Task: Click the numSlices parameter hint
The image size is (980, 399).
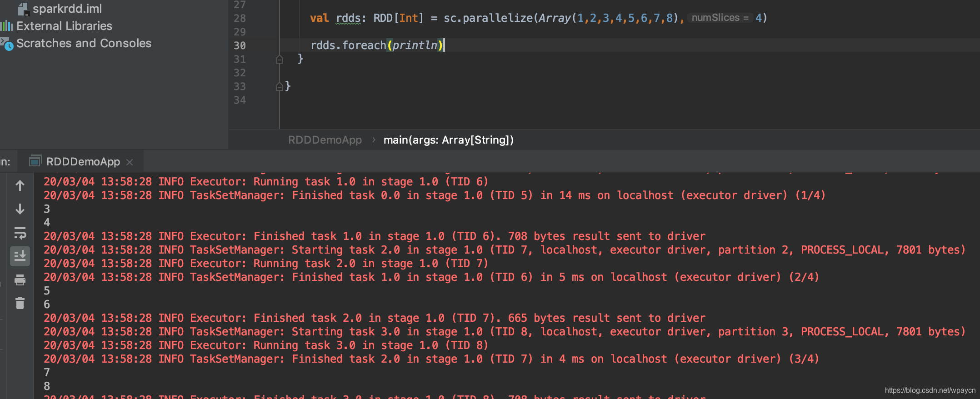Action: 720,18
